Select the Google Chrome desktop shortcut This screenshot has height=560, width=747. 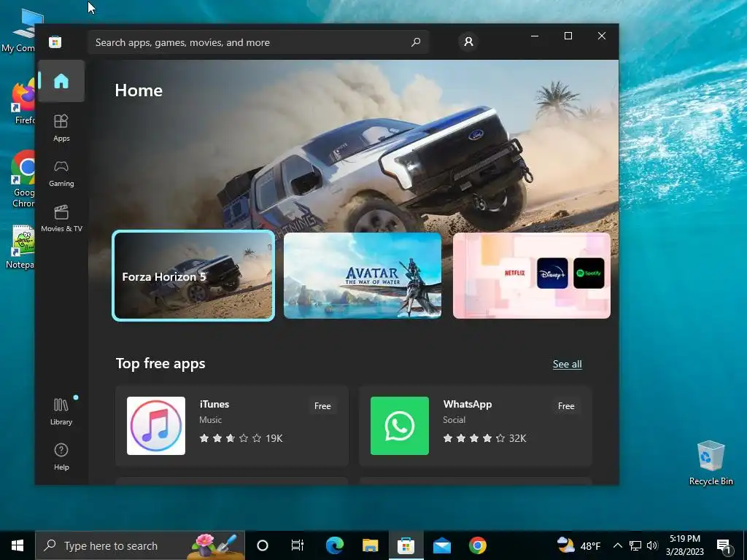click(x=23, y=179)
